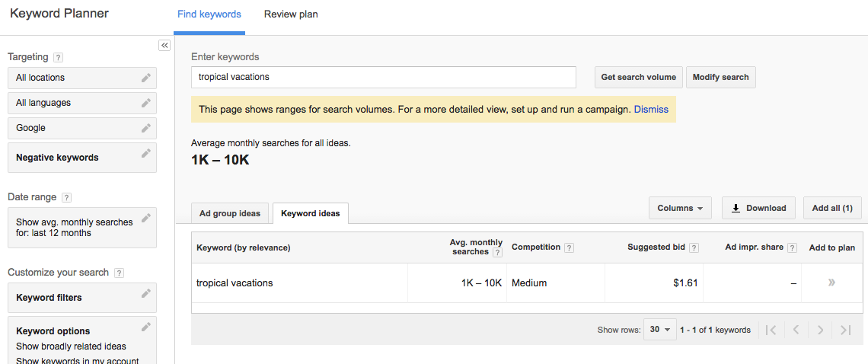Edit the date range pencil icon
Screen dimensions: 868x364
145,219
